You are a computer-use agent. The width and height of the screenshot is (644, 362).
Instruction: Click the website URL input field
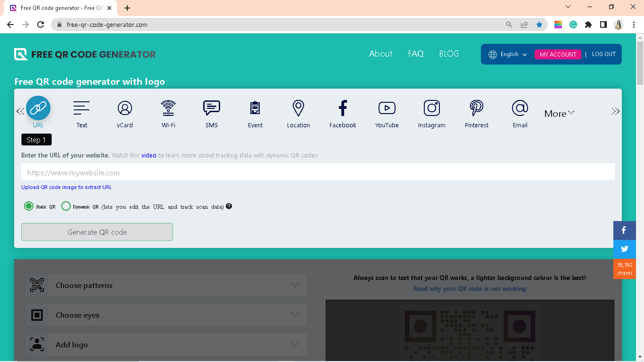click(318, 173)
